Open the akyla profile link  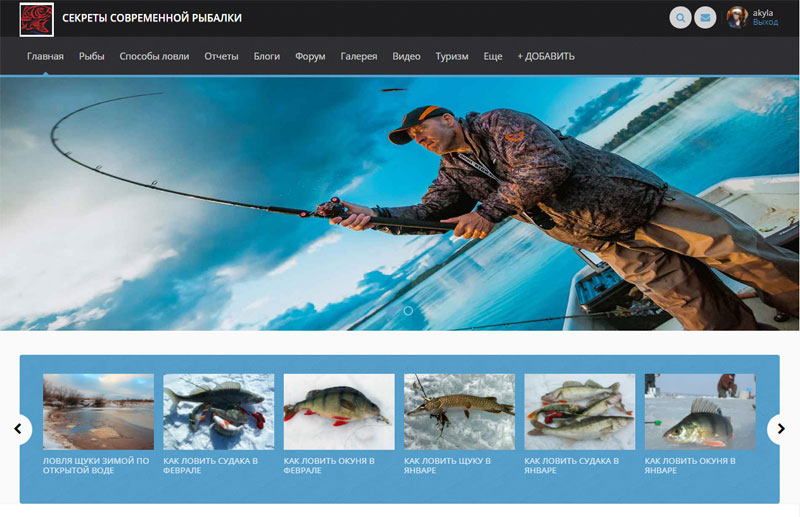(763, 13)
